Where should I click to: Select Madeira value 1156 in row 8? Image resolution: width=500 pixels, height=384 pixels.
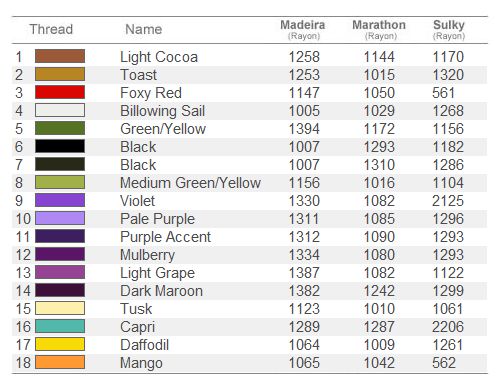pos(304,183)
